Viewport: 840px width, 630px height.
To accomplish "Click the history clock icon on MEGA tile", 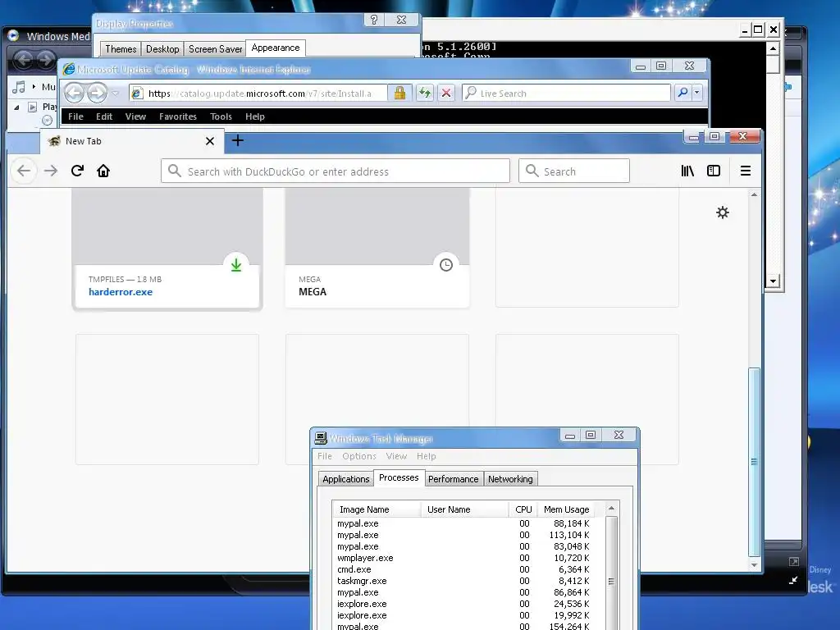I will [446, 265].
